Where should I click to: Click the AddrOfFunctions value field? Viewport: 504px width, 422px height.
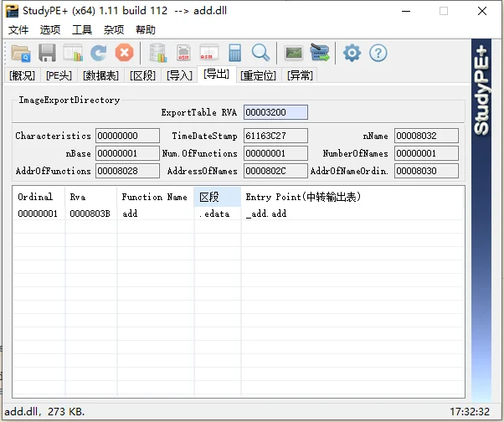click(x=127, y=171)
